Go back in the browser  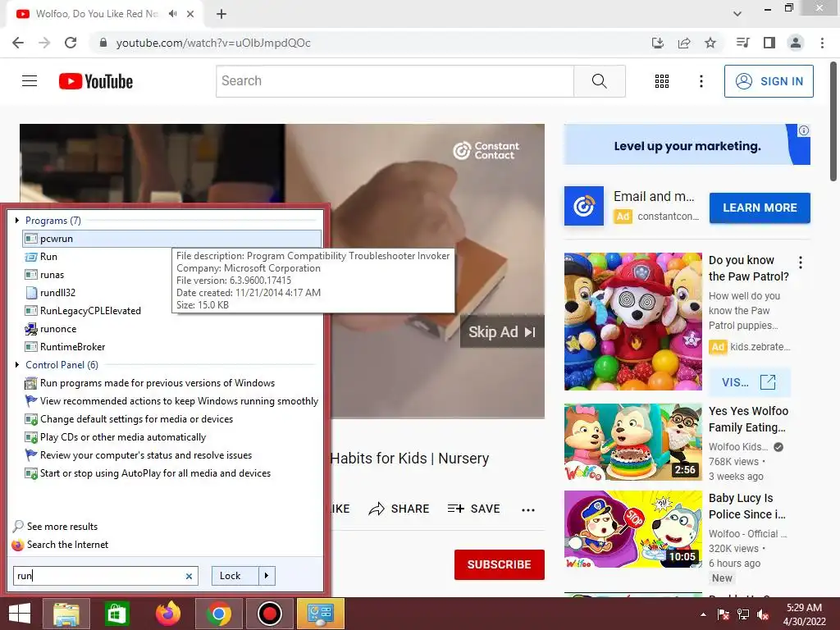[18, 43]
